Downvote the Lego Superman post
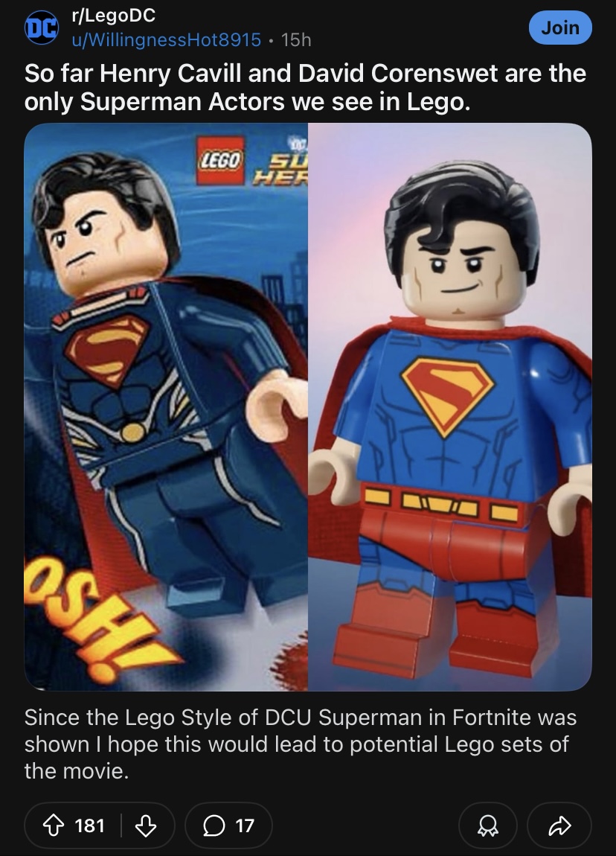 pos(146,825)
